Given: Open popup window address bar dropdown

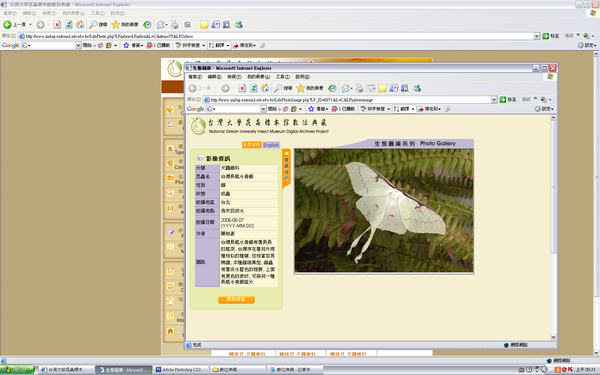Looking at the screenshot, I should tap(494, 99).
